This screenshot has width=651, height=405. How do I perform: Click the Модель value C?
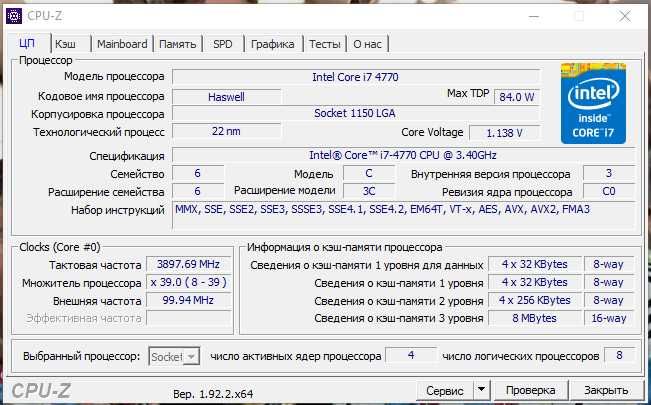(369, 173)
